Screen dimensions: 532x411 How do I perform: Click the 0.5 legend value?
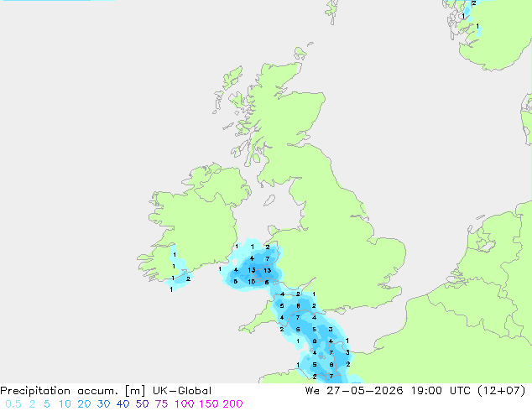pos(13,404)
